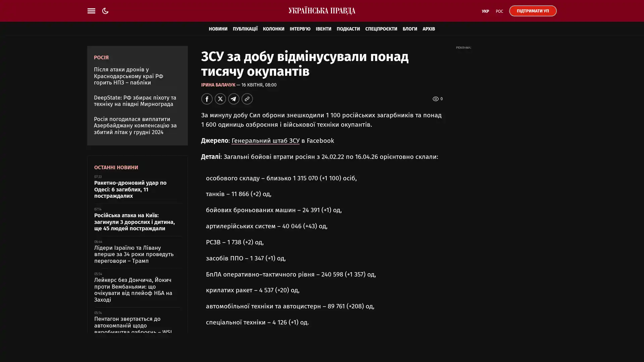The width and height of the screenshot is (644, 362).
Task: Share article via Telegram icon
Action: point(233,99)
